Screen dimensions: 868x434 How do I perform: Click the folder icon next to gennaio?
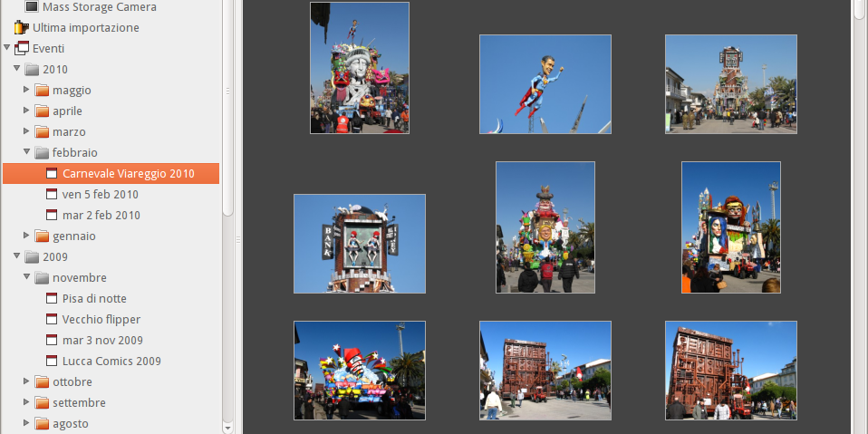point(42,236)
